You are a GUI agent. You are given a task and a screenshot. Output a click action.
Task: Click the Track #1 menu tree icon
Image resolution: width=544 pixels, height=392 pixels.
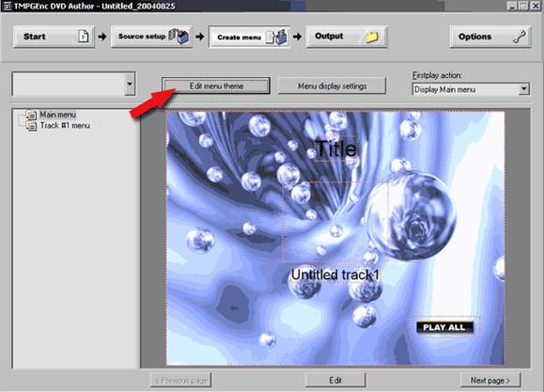pyautogui.click(x=31, y=126)
